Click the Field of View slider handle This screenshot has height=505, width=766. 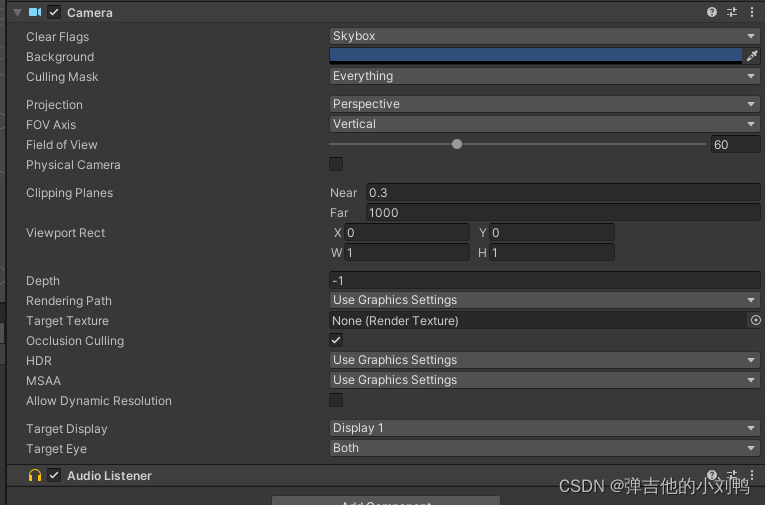(x=457, y=144)
